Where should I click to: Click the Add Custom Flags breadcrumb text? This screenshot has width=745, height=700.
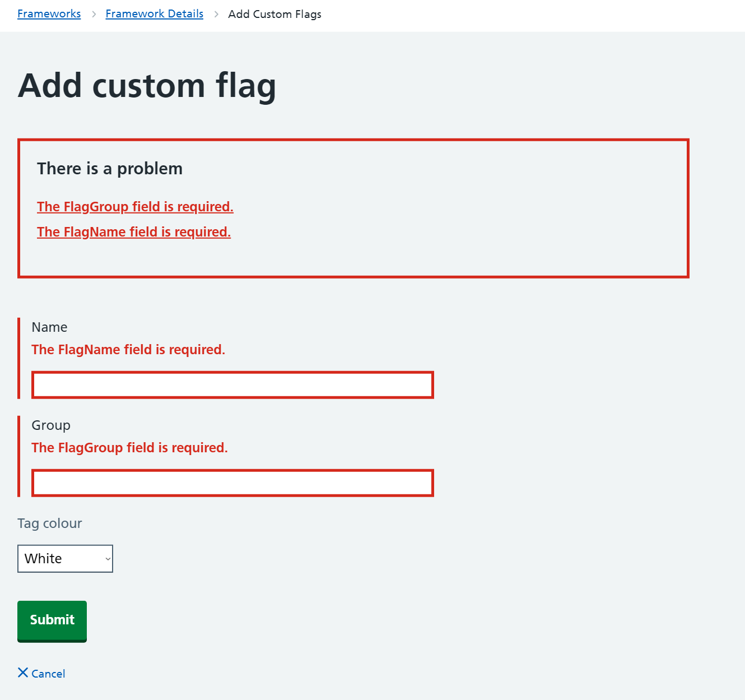274,14
